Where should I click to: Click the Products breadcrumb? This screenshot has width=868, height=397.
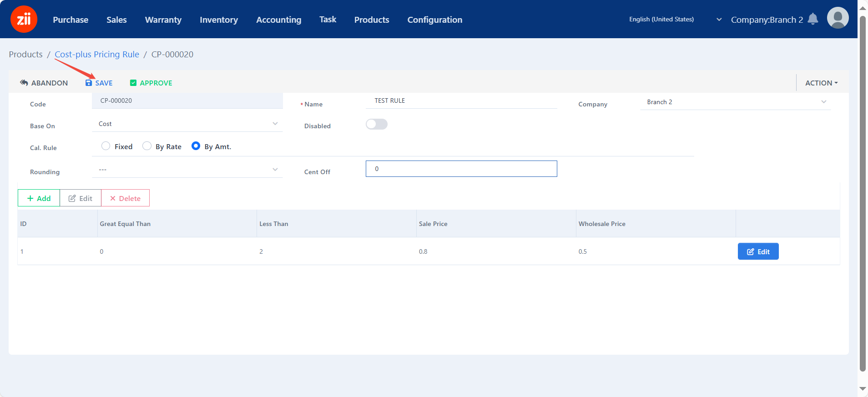[x=25, y=54]
